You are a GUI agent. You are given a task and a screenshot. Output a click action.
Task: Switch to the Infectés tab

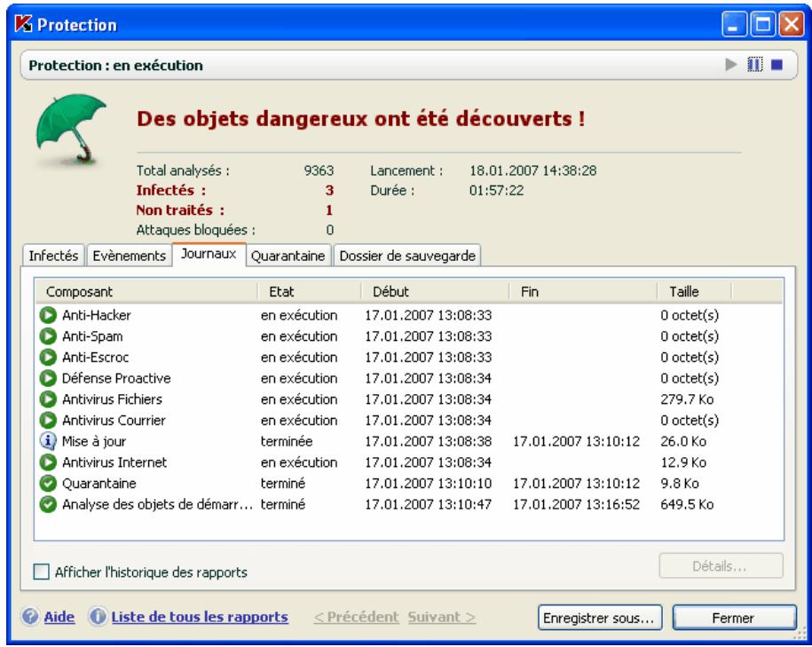click(x=53, y=256)
